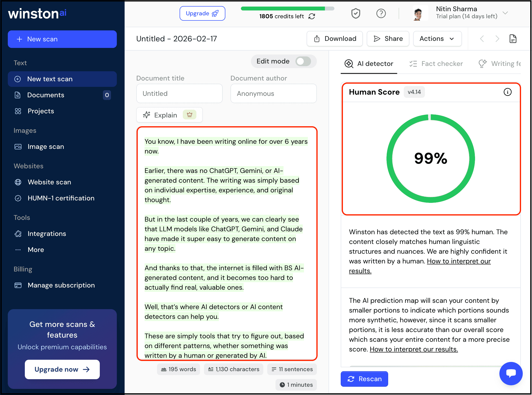Click the crown premium badge on Explain
Screen dimensions: 532x395
pos(190,115)
